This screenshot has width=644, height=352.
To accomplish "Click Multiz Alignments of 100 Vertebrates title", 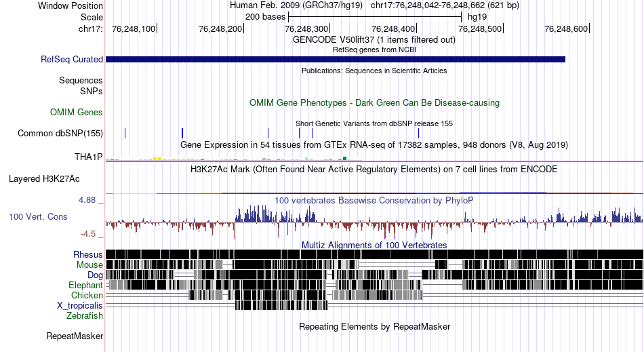I will point(374,246).
